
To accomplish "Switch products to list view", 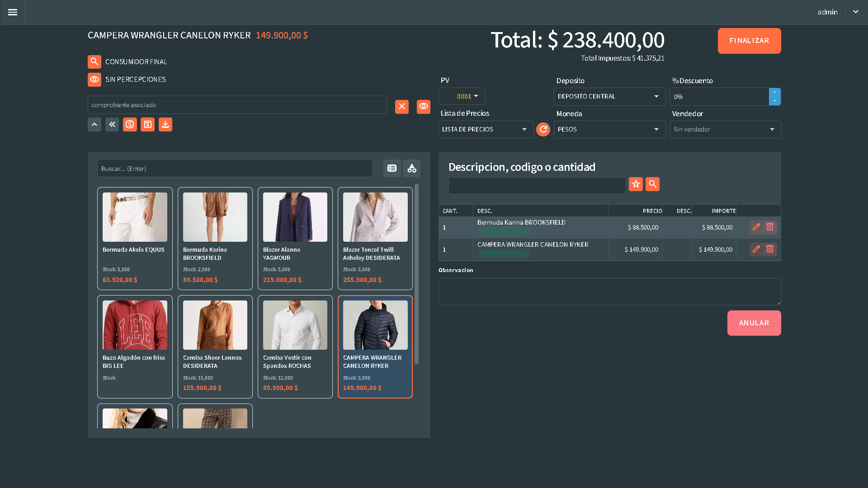I will [392, 169].
